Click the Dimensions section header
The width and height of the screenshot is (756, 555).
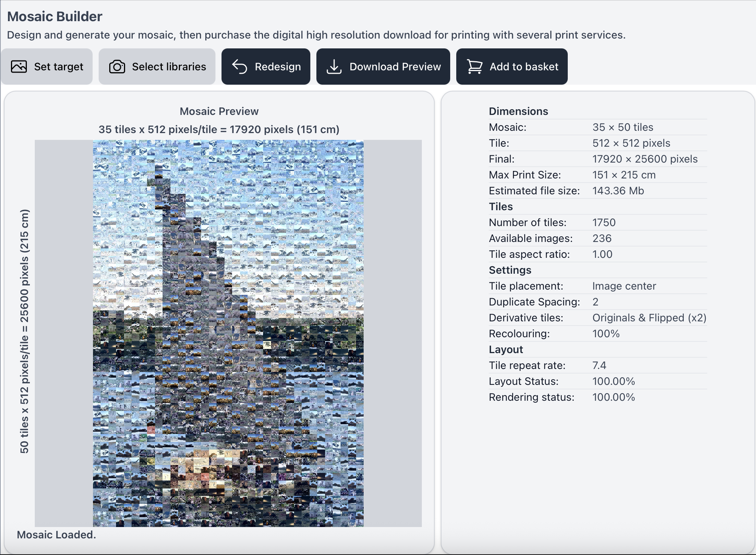518,111
